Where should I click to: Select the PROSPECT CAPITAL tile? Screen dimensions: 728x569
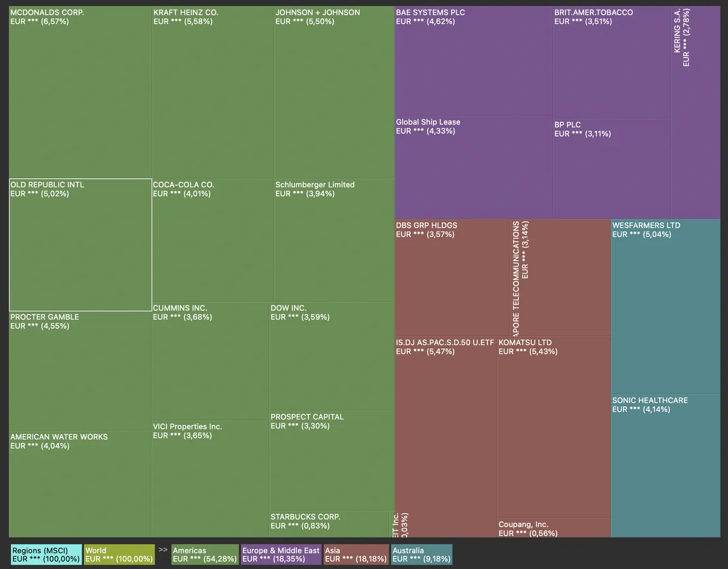coord(332,460)
